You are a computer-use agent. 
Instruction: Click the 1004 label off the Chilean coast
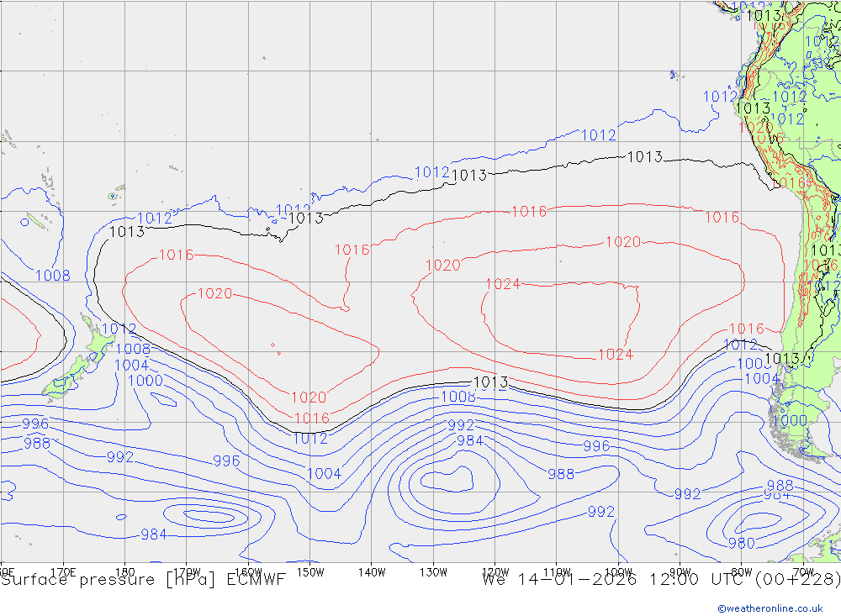(x=762, y=379)
